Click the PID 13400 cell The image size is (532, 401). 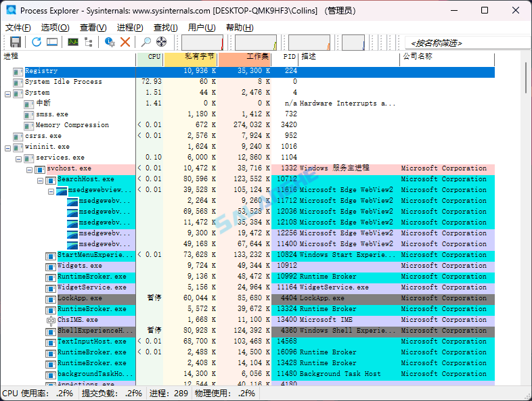(287, 320)
